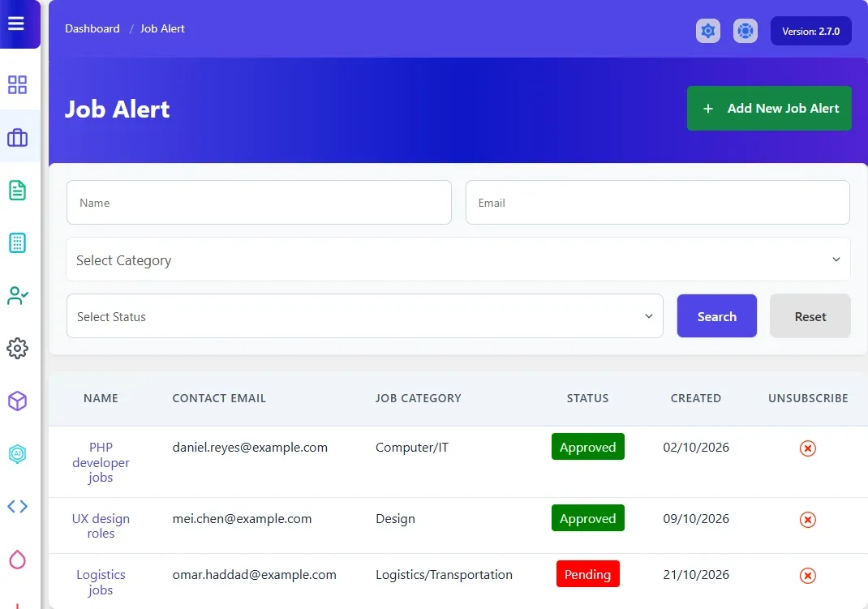
Task: Click the Status column header
Action: 587,398
